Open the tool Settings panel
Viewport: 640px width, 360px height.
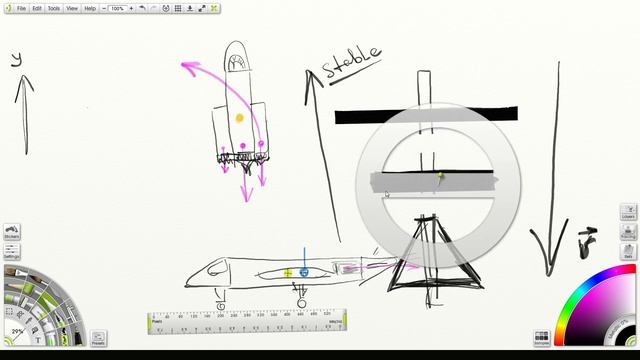click(12, 251)
